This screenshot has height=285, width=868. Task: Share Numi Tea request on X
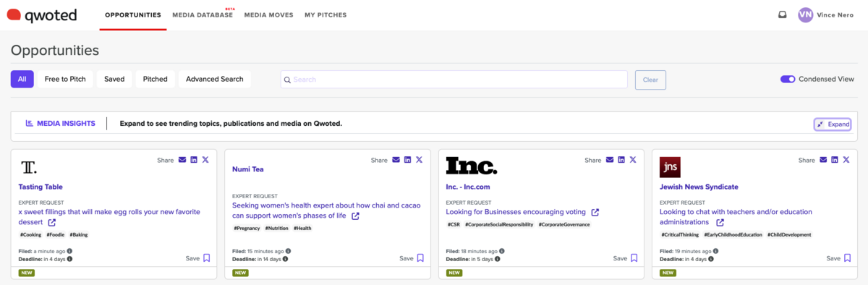420,160
